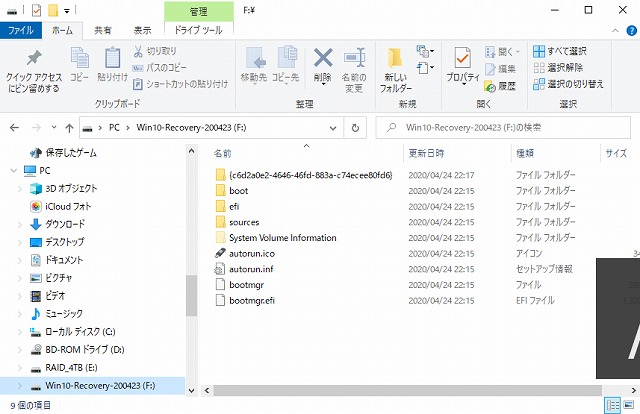640x414 pixels.
Task: Click the Up one level arrow
Action: 69,128
